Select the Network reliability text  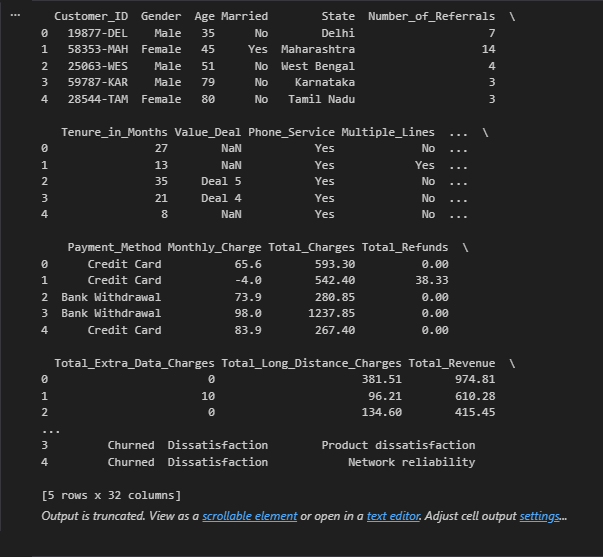411,462
